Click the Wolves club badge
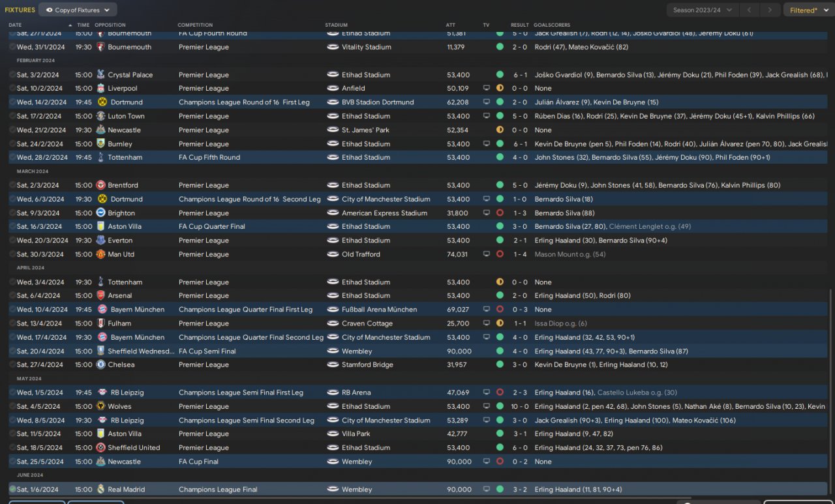 (x=100, y=407)
